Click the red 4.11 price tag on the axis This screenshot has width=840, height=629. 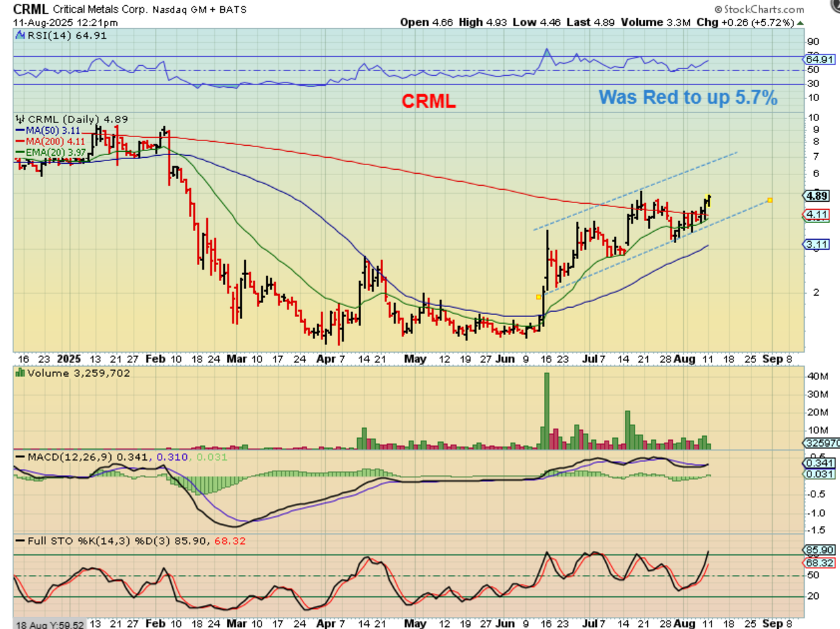coord(815,215)
